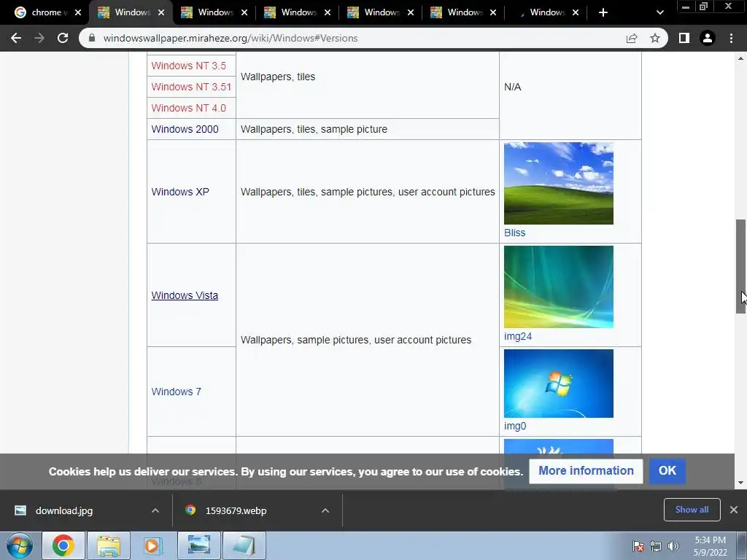Close the last Windows tab
This screenshot has width=747, height=560.
tap(576, 12)
